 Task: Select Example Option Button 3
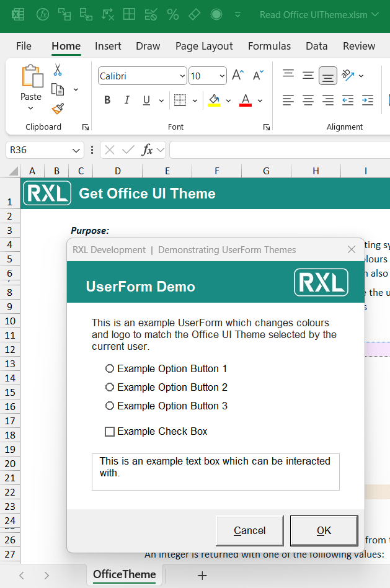click(x=110, y=406)
